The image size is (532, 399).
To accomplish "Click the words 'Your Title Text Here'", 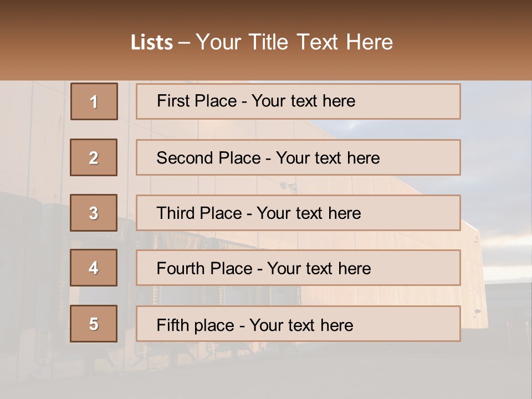I will coord(294,42).
